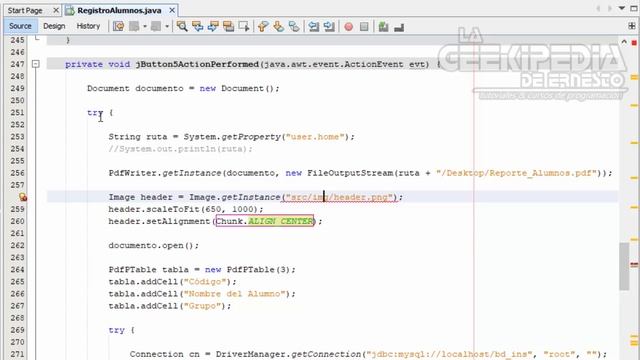Click "/Desktop/Reporte_Alumnos.pdf" string
Screen dimensions: 640x360
pyautogui.click(x=516, y=173)
